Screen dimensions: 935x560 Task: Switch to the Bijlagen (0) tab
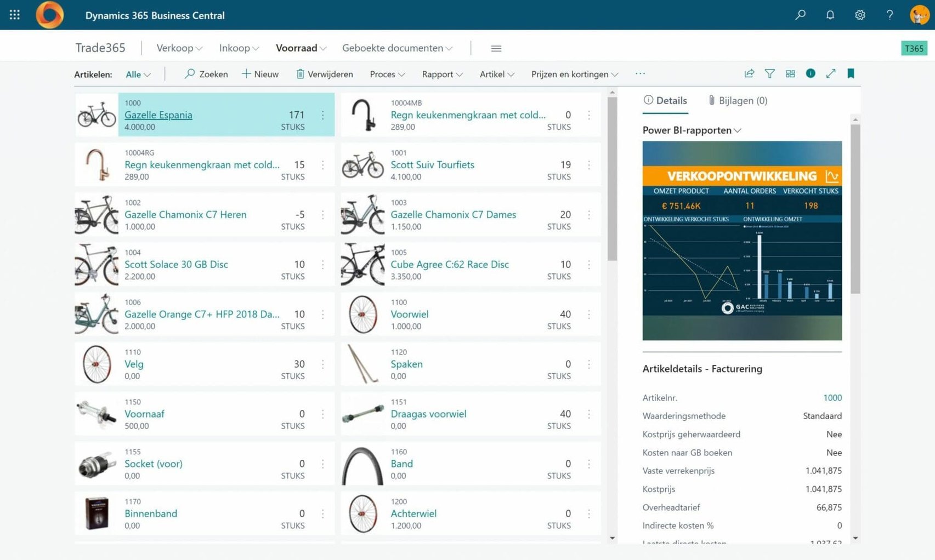pos(738,101)
